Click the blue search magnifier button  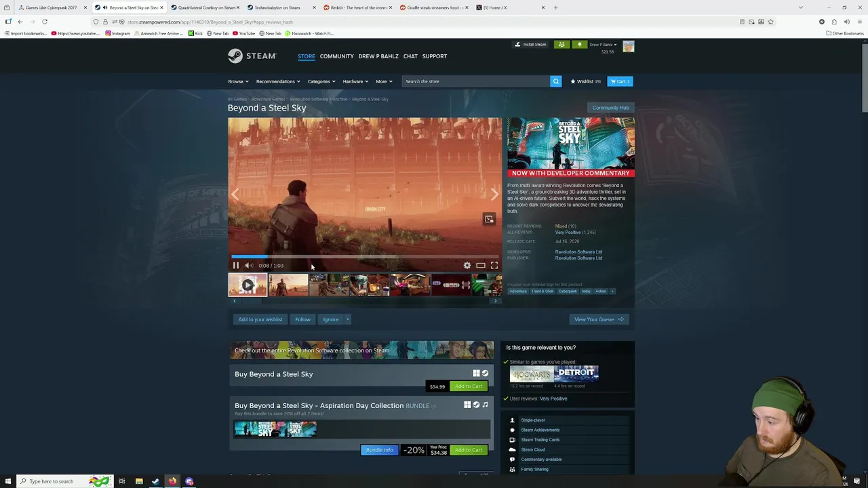coord(555,81)
